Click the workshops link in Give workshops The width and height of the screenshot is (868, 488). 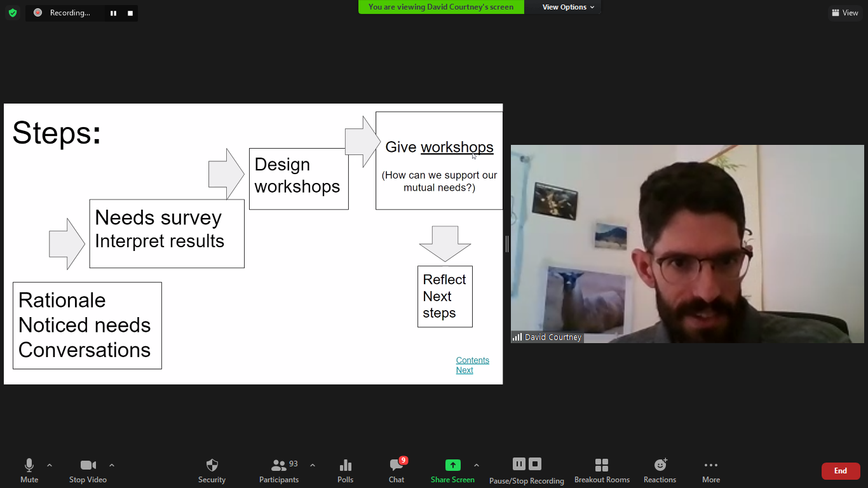click(457, 147)
